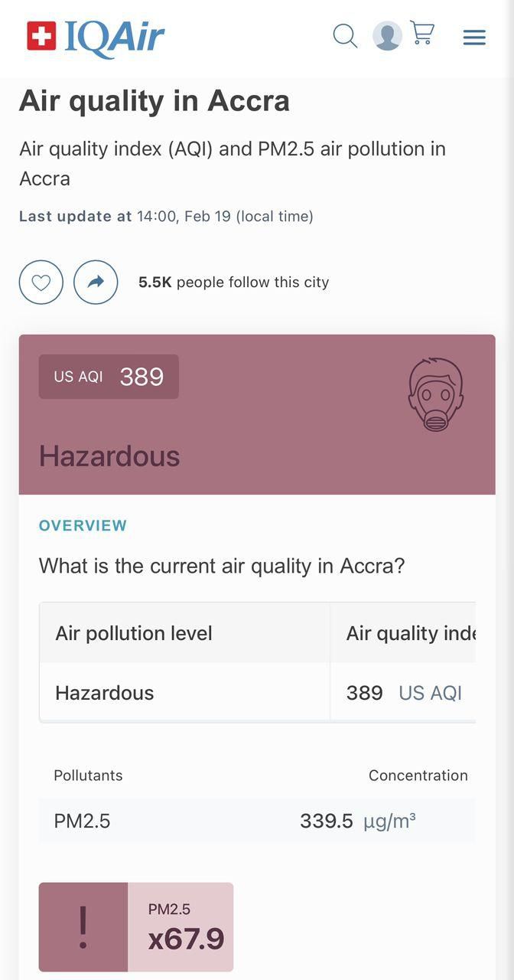Open the user profile avatar
Viewport: 514px width, 980px height.
[387, 36]
